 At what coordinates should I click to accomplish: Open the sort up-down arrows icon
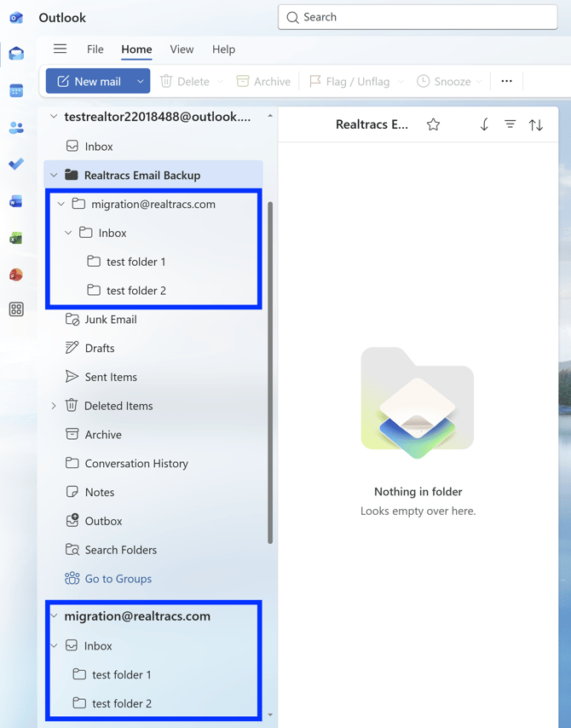pos(536,124)
